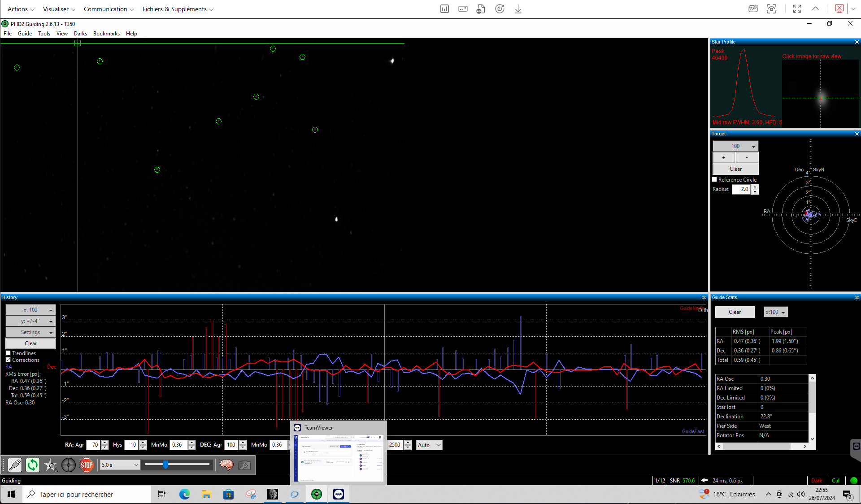
Task: Open Advanced Settings brain icon
Action: click(x=226, y=465)
